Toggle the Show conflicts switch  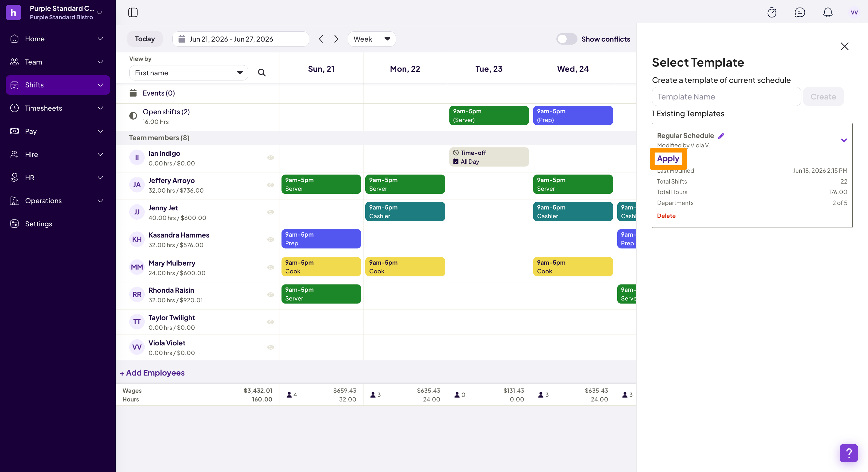tap(566, 39)
